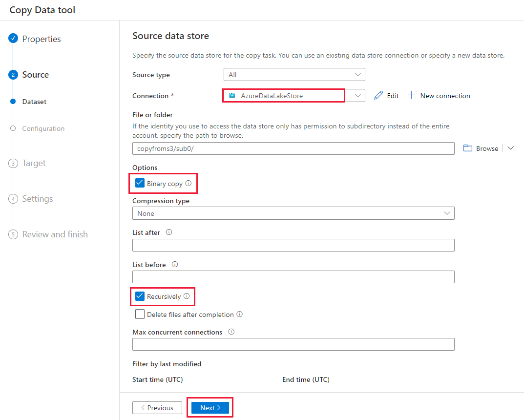This screenshot has width=524, height=420.
Task: Click the plus icon for New connection
Action: (x=411, y=95)
